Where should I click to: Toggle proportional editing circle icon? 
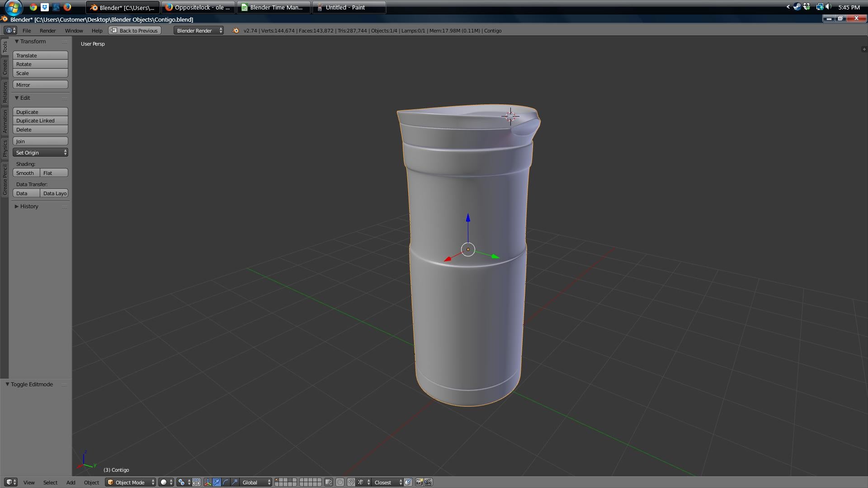pyautogui.click(x=340, y=482)
